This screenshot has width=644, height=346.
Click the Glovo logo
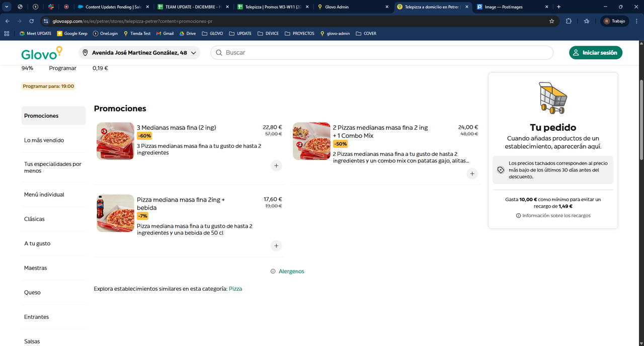[42, 53]
